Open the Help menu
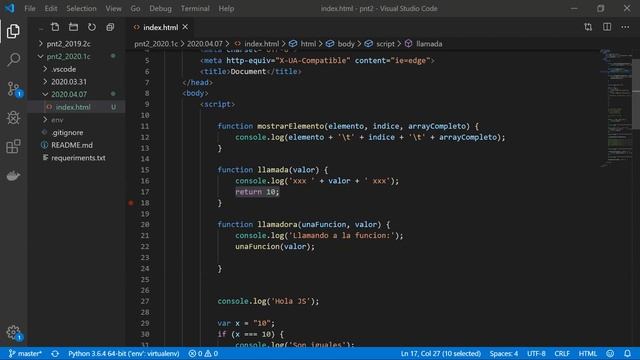Image resolution: width=640 pixels, height=360 pixels. click(x=226, y=8)
